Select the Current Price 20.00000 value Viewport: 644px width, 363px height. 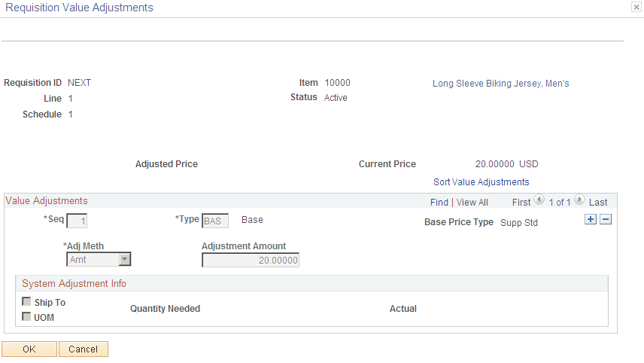[x=494, y=164]
